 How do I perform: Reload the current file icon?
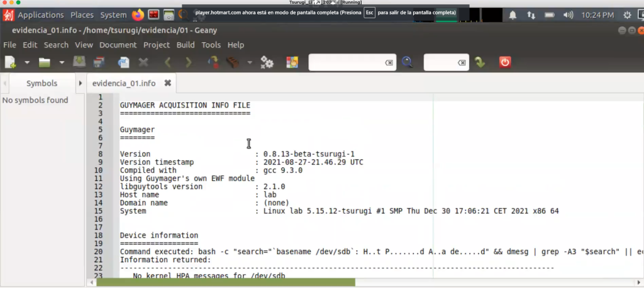click(x=123, y=62)
